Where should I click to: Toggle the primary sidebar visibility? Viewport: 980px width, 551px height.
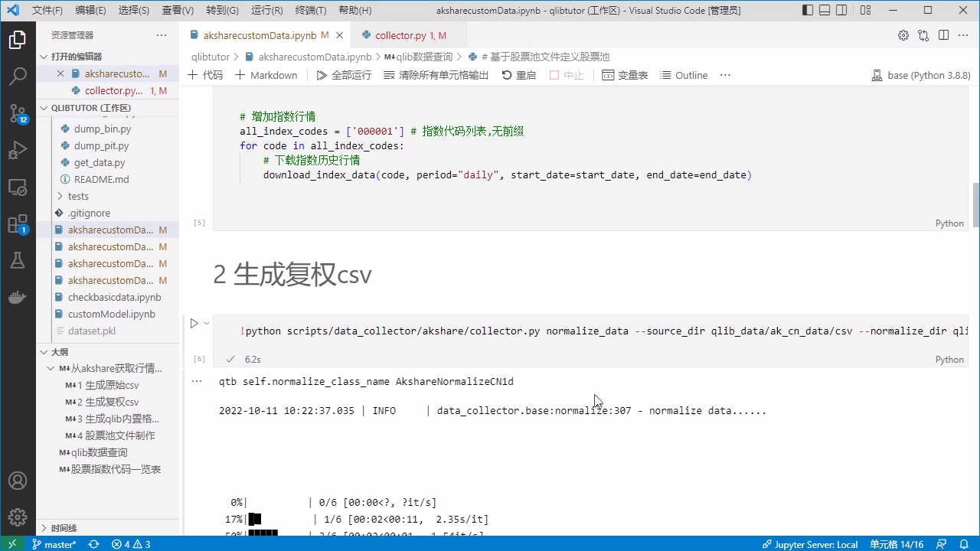(x=807, y=9)
